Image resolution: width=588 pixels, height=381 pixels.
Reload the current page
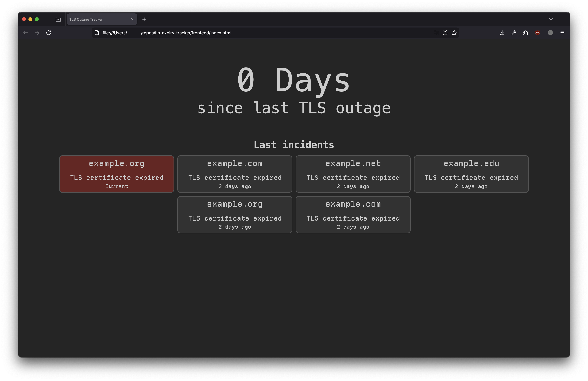pos(49,33)
